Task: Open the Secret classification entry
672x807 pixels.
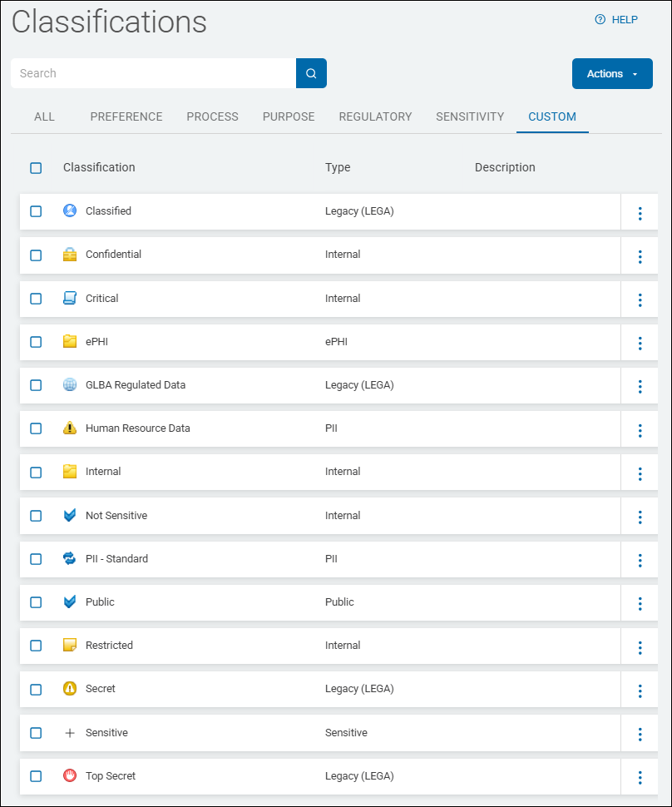Action: pos(101,689)
